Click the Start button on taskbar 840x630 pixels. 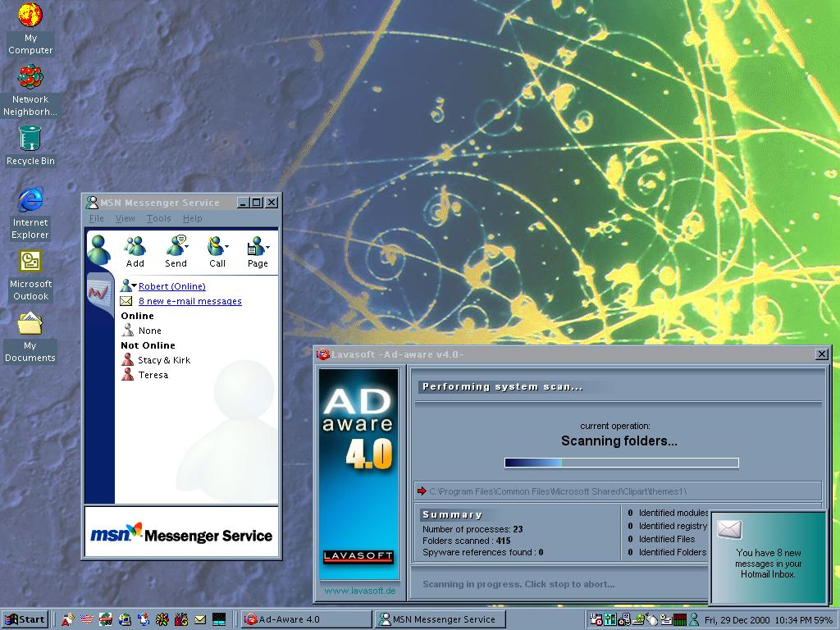pyautogui.click(x=25, y=619)
